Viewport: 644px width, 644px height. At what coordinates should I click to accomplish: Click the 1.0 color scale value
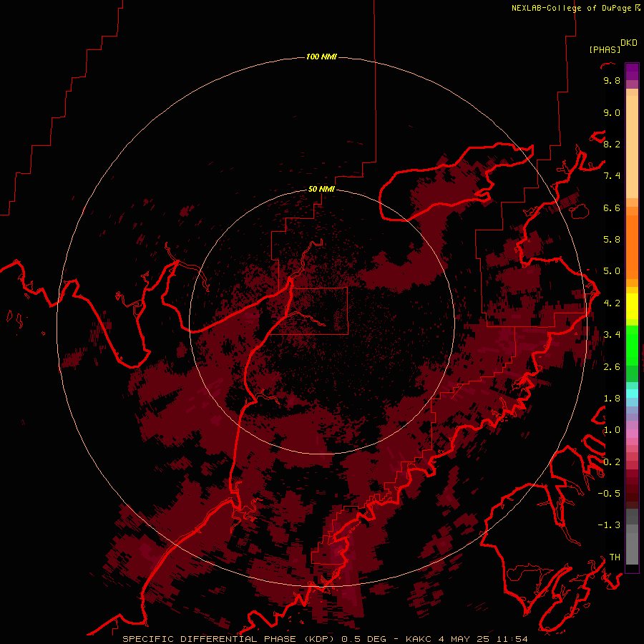pos(612,430)
